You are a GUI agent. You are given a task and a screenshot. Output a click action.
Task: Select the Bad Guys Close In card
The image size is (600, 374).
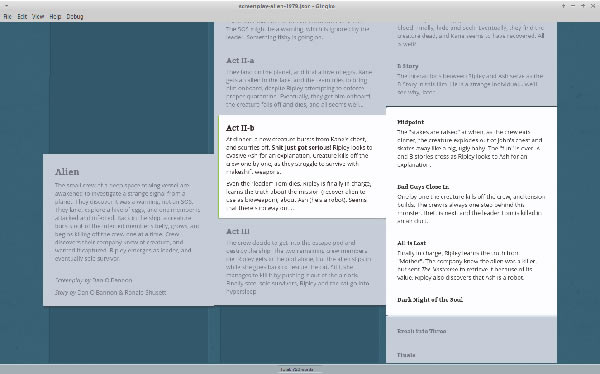click(x=471, y=204)
